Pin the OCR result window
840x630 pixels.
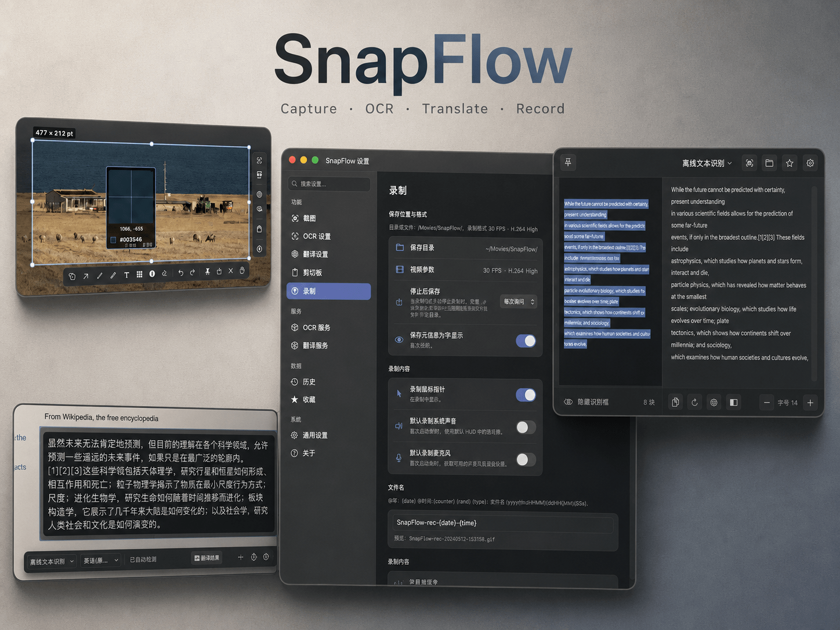(568, 162)
